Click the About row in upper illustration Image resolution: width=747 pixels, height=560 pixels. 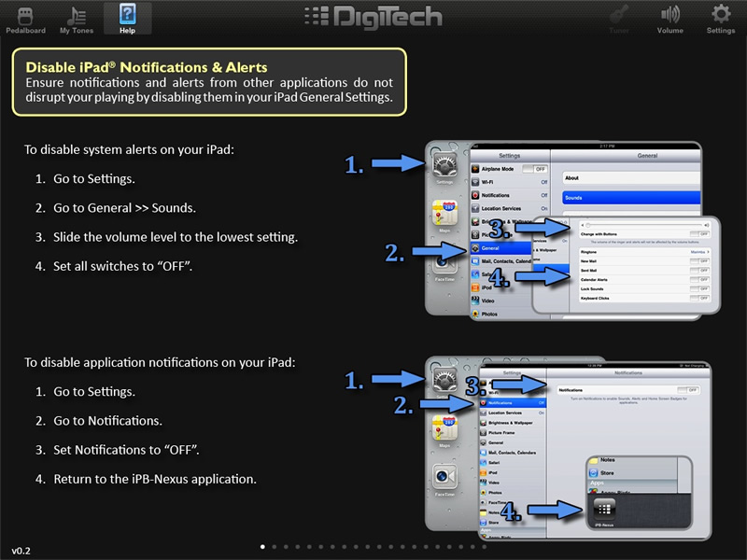[631, 178]
